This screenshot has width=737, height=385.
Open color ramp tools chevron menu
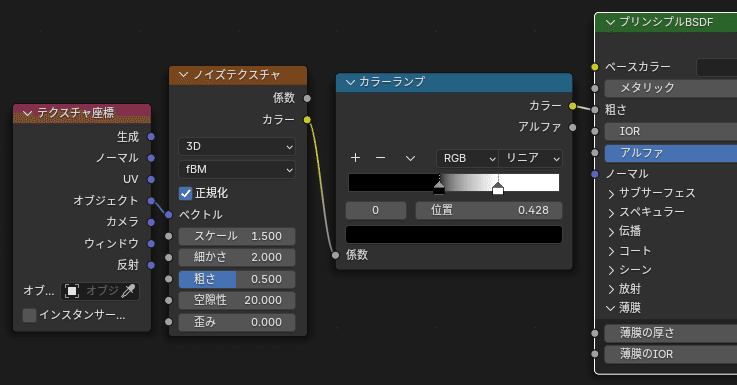(x=410, y=158)
